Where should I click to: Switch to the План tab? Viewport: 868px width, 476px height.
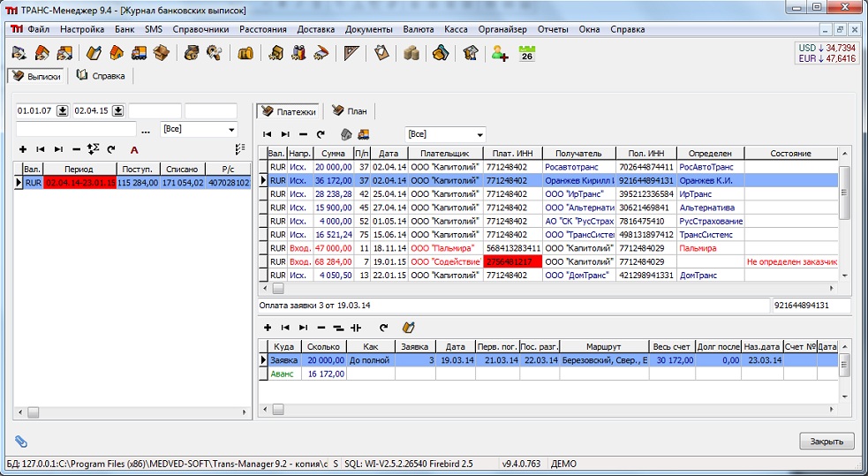tap(350, 111)
